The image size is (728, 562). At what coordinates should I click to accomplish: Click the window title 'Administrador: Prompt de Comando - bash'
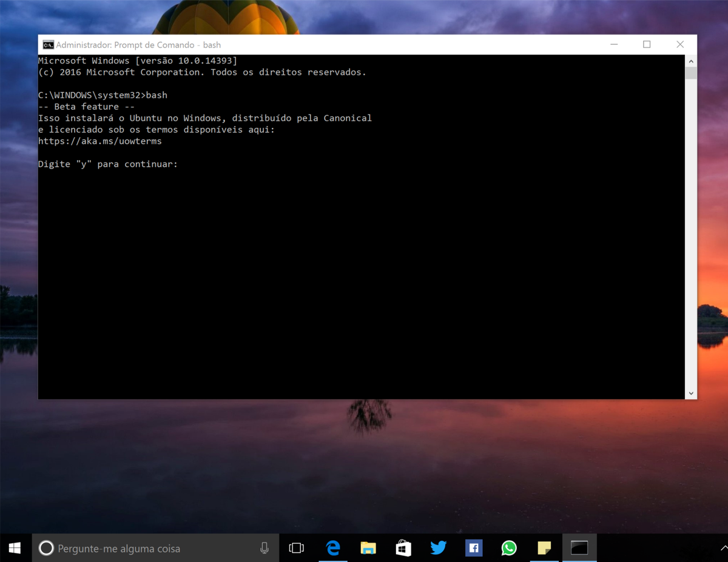[x=138, y=45]
